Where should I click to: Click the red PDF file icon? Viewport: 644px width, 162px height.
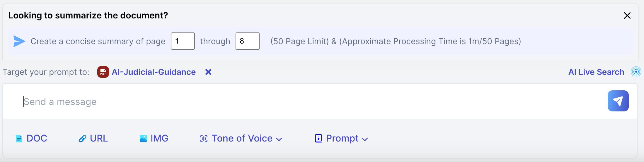coord(103,72)
